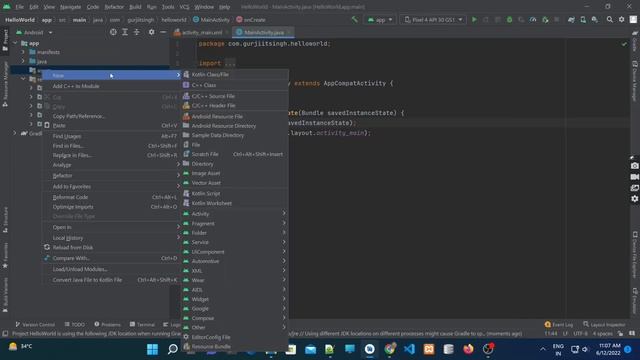Click the camera screenshot icon on right strip

(634, 166)
